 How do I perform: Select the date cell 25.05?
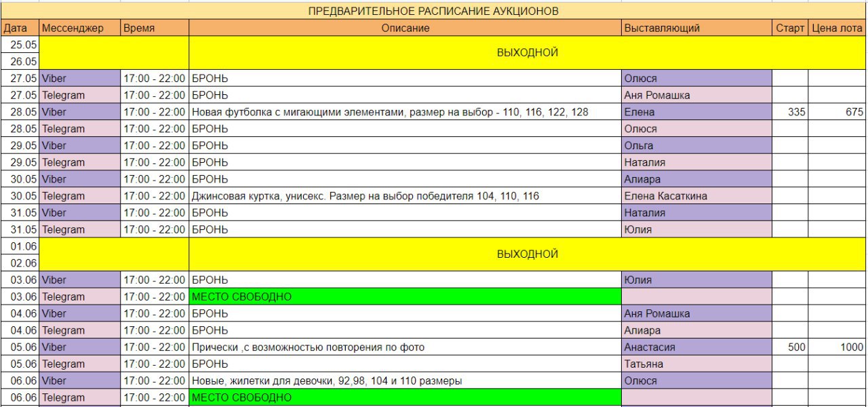click(x=20, y=45)
